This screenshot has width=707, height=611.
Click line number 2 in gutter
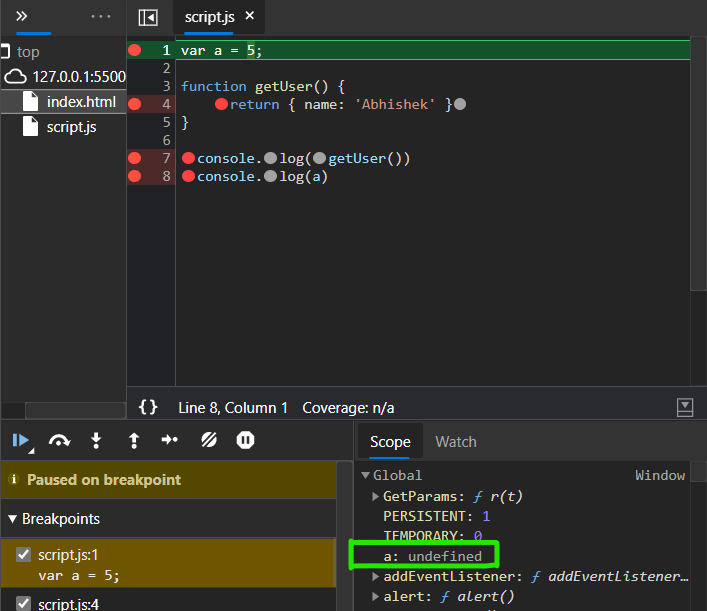click(166, 68)
